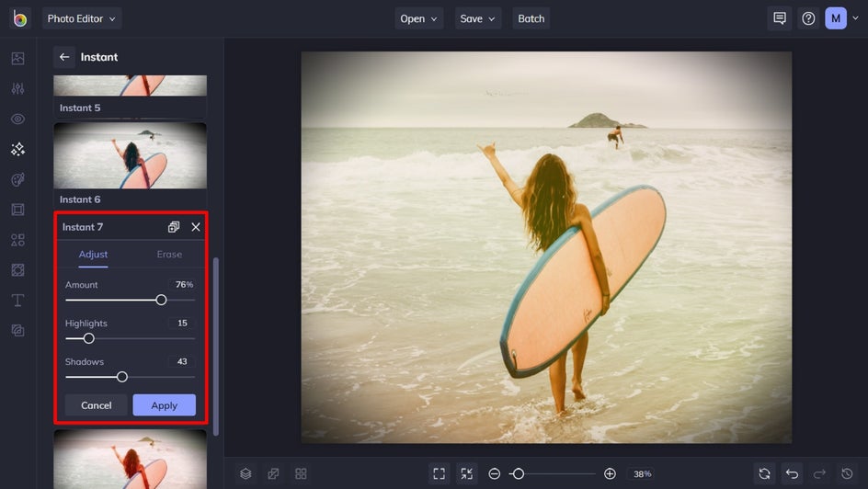Click the Amount slider handle
The width and height of the screenshot is (868, 489).
pos(161,300)
